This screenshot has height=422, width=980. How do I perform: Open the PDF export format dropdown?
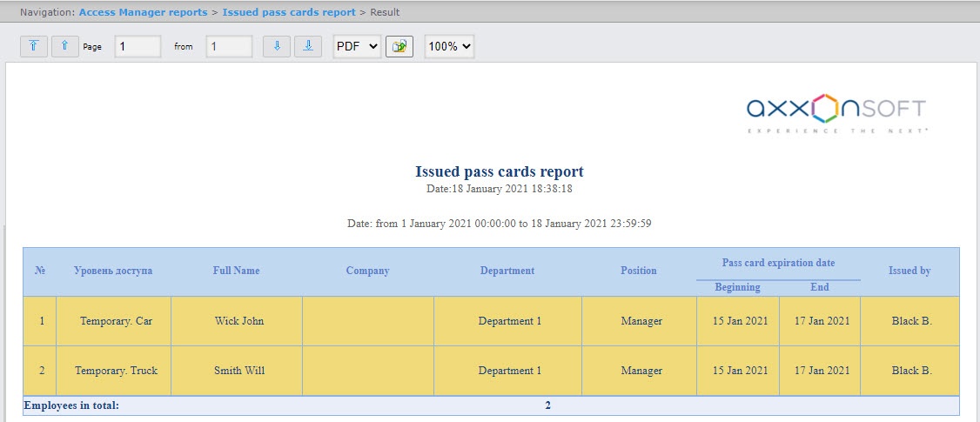click(x=357, y=46)
